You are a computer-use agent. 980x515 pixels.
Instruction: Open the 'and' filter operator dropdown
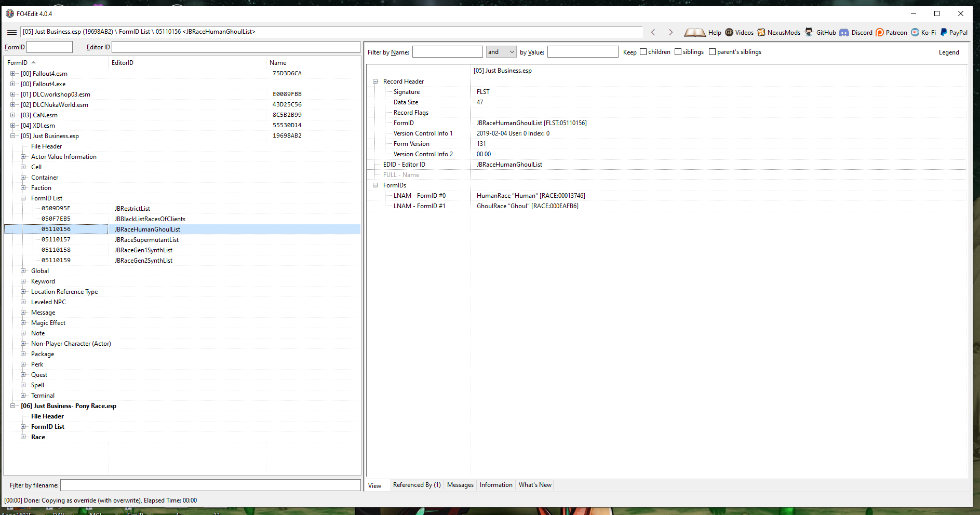(x=501, y=52)
